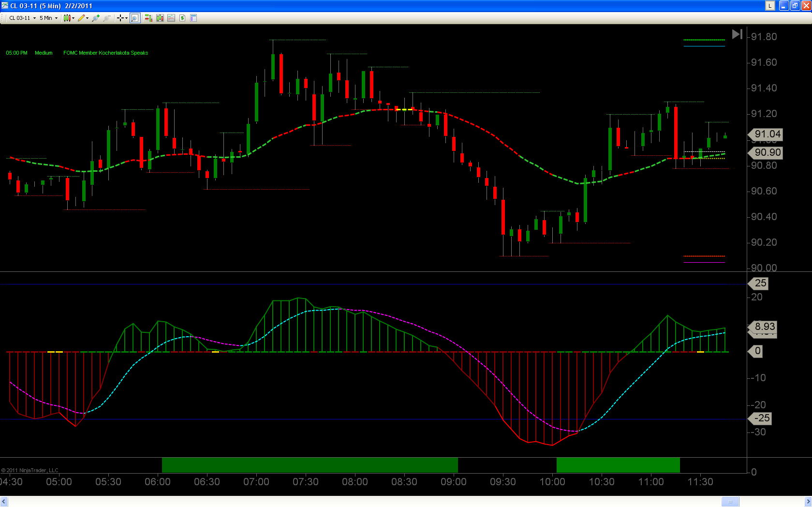
Task: Click the 05:00 PM news time text
Action: click(x=16, y=53)
